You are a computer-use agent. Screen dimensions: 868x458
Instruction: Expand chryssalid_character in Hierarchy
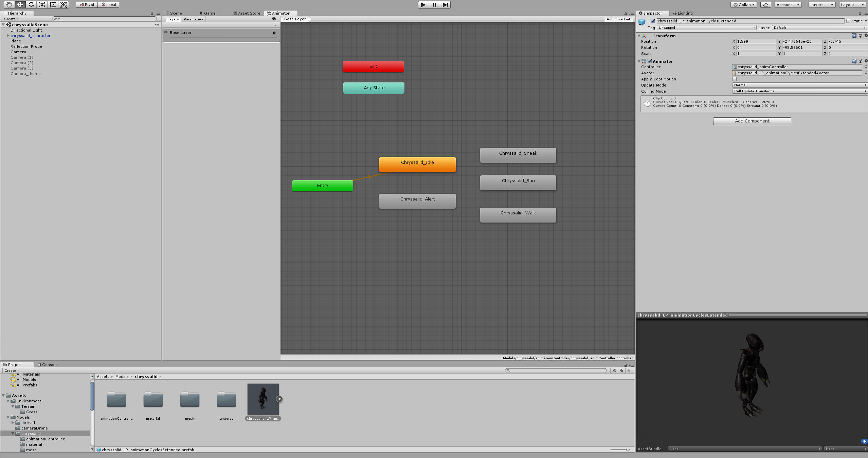(8, 36)
